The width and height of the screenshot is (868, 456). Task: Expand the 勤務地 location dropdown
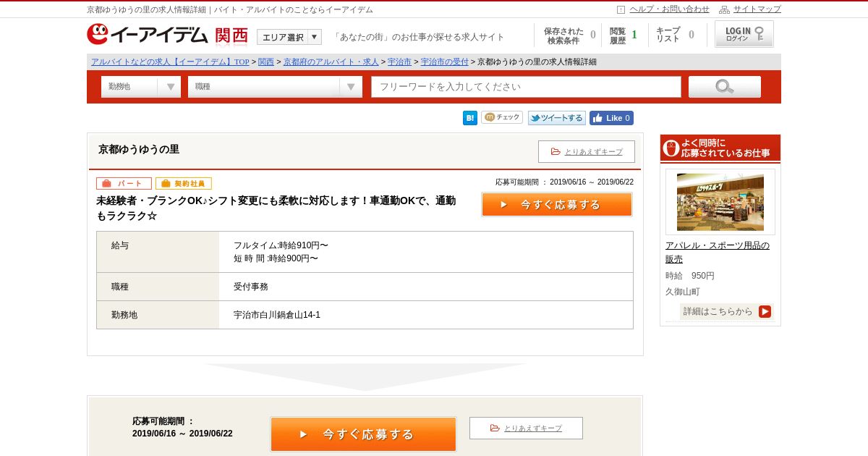[x=141, y=87]
